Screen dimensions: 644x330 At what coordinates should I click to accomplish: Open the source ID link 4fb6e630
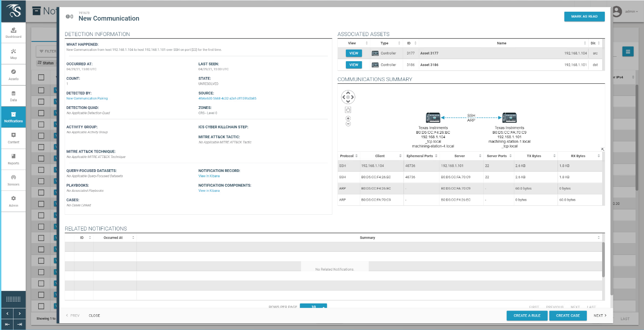[x=227, y=98]
